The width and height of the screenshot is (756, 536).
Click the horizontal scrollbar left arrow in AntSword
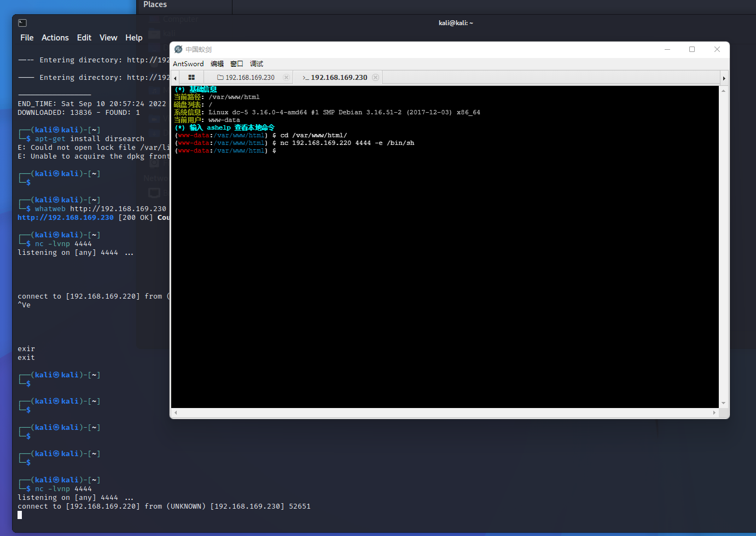(x=175, y=413)
